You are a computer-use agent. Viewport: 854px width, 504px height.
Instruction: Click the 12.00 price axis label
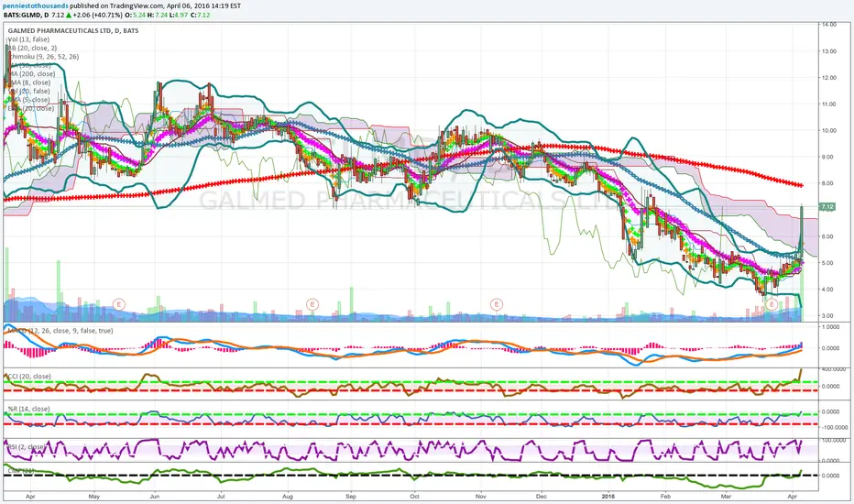coord(829,78)
